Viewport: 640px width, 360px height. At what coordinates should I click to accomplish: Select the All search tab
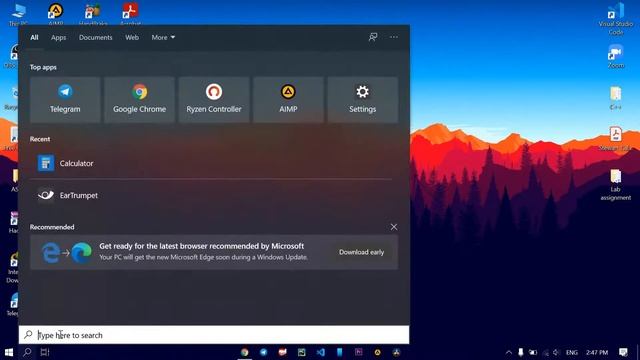click(34, 37)
